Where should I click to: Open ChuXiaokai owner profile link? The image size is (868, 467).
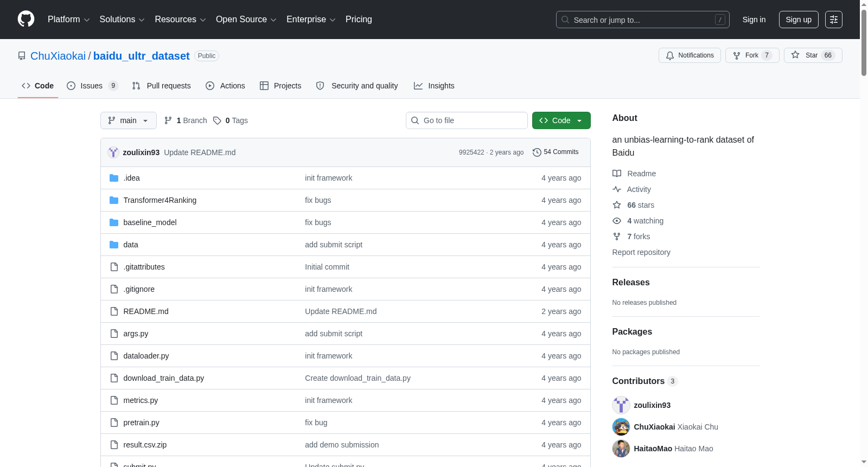point(58,56)
